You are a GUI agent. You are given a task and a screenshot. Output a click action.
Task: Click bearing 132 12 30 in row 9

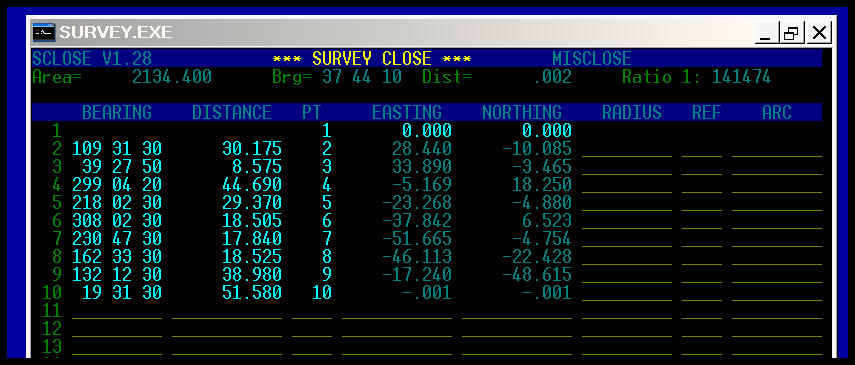pyautogui.click(x=117, y=274)
